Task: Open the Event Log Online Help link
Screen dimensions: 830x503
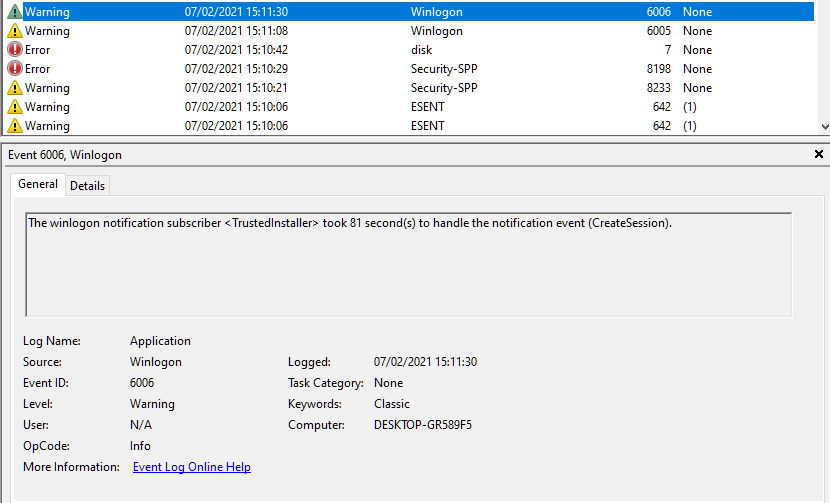Action: coord(191,467)
